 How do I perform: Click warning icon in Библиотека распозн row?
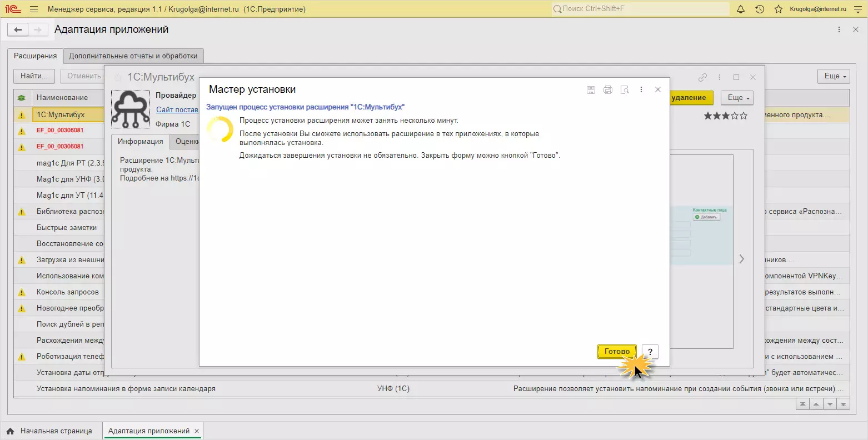tap(22, 212)
